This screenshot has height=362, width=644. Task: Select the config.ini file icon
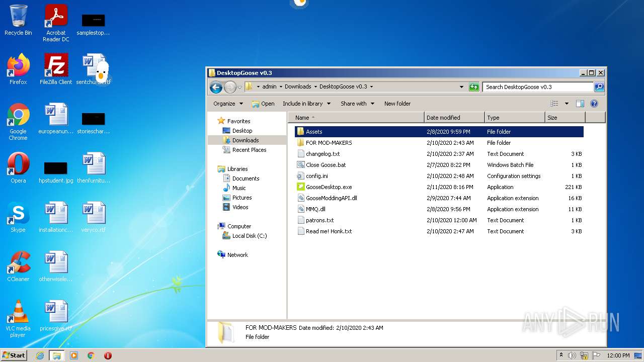[301, 176]
